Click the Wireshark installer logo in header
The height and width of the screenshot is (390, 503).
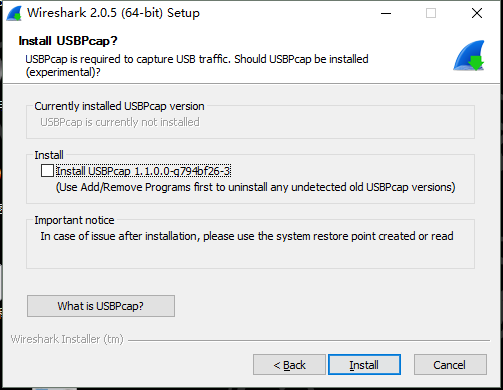pos(469,55)
